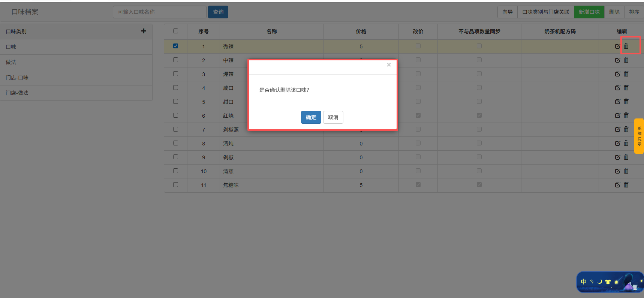Select the 做法 category
The image size is (644, 298).
click(76, 62)
